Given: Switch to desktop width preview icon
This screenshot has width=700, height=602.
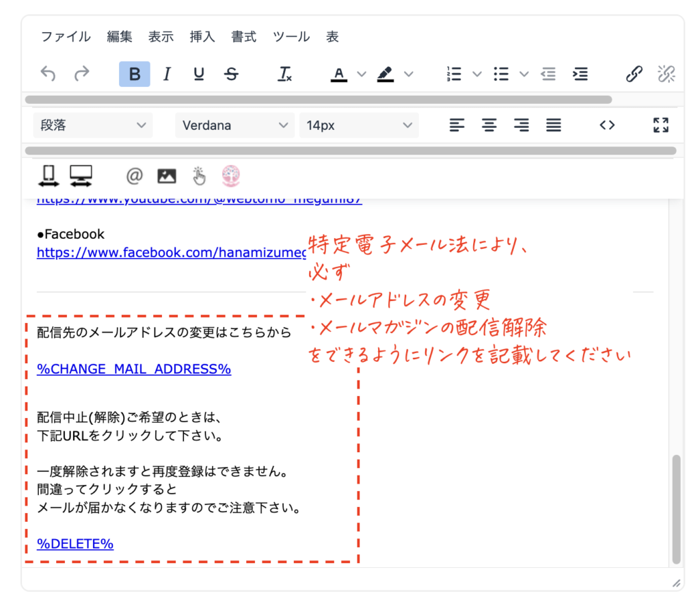Looking at the screenshot, I should 81,176.
